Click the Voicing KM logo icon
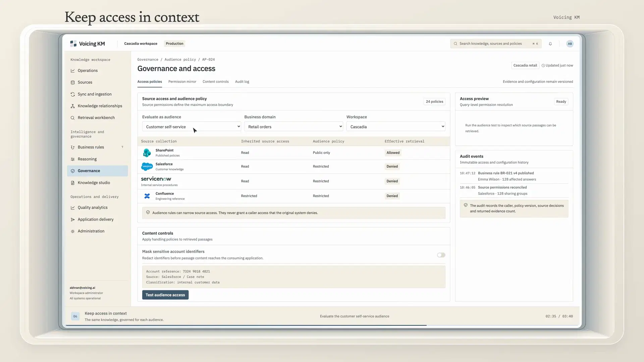Image resolution: width=644 pixels, height=362 pixels. (x=73, y=44)
